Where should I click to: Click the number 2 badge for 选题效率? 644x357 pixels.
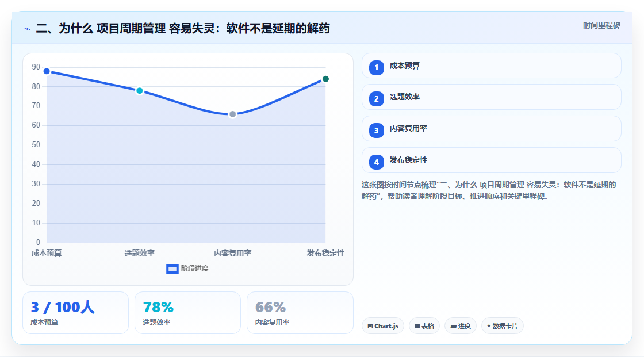376,99
